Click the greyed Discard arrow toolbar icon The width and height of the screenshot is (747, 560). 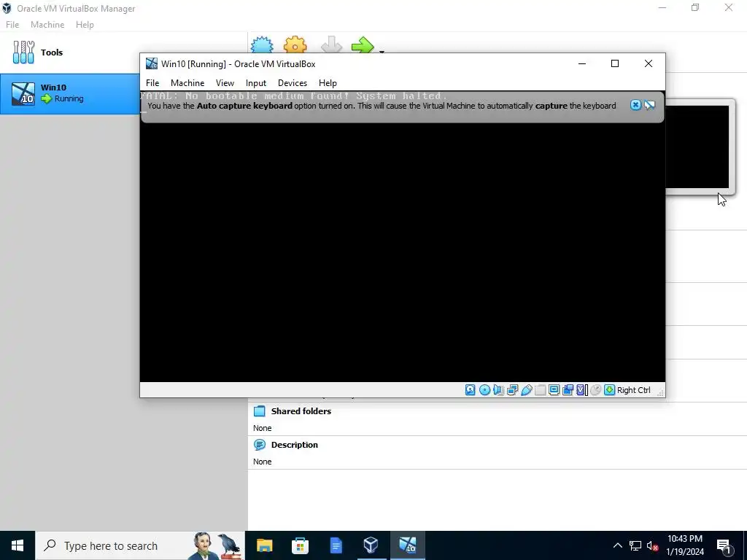tap(332, 44)
